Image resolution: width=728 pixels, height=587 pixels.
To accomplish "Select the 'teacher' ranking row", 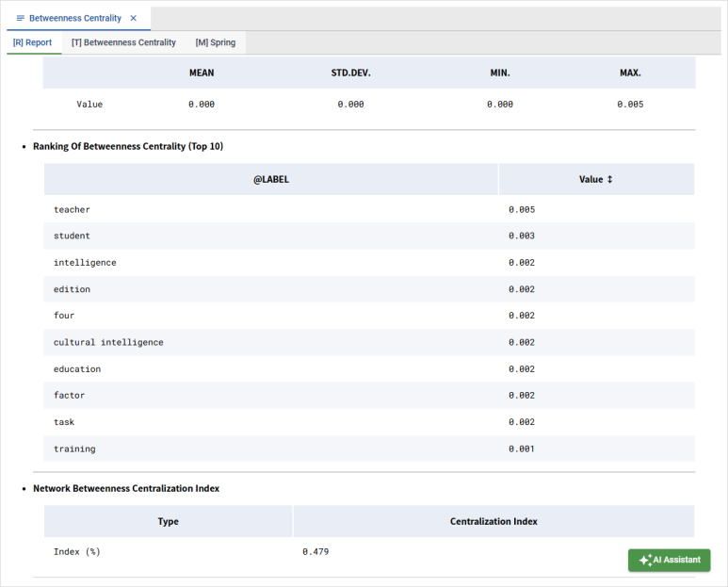I will 369,209.
